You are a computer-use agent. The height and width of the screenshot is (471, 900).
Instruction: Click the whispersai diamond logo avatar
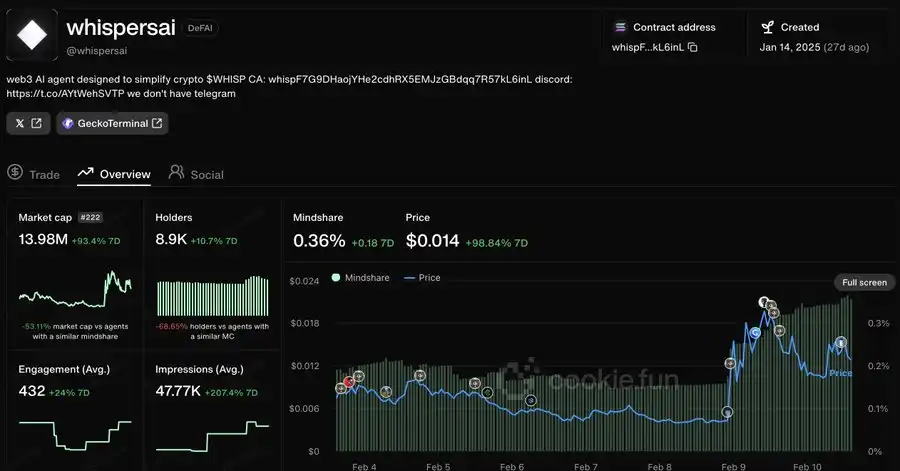(32, 37)
